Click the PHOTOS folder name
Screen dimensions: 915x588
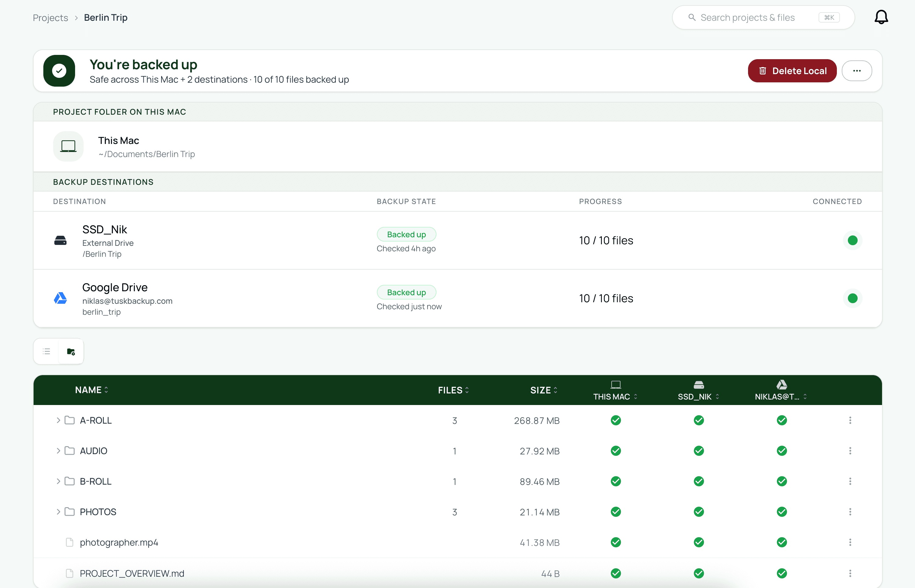point(98,512)
